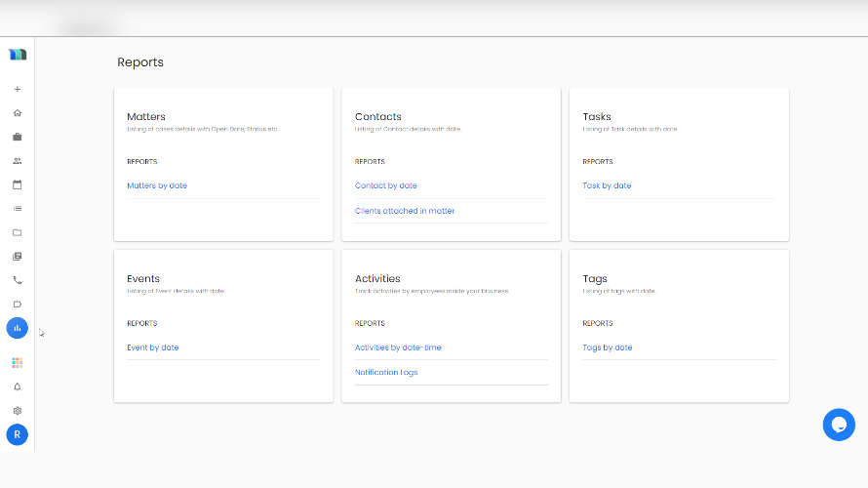Open the Calendar icon in sidebar

click(x=17, y=184)
